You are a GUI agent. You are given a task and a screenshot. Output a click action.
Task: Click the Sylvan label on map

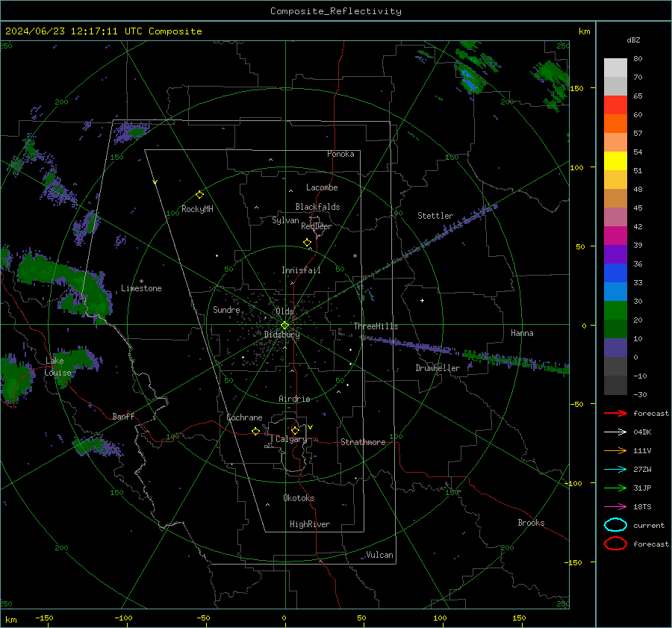pyautogui.click(x=285, y=220)
